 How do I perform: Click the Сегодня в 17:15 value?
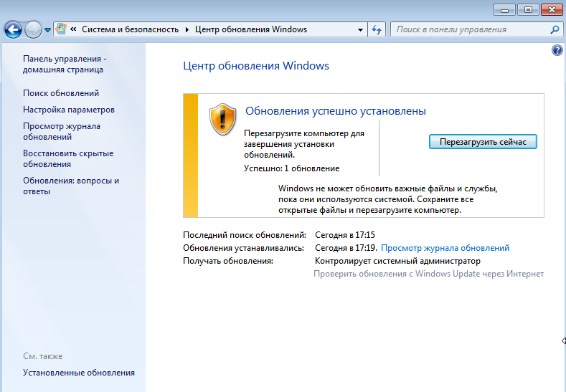[x=345, y=235]
